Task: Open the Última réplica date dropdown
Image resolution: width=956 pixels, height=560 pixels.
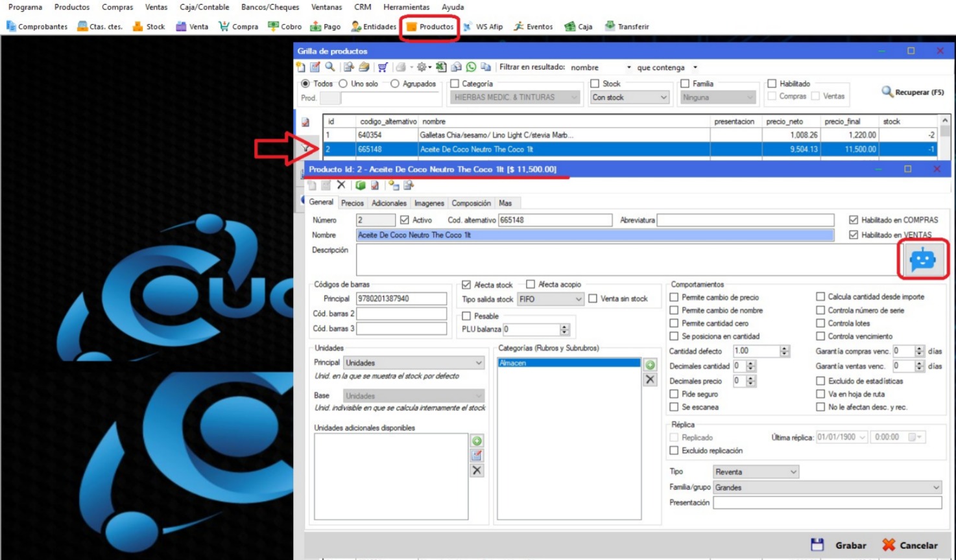Action: [862, 437]
